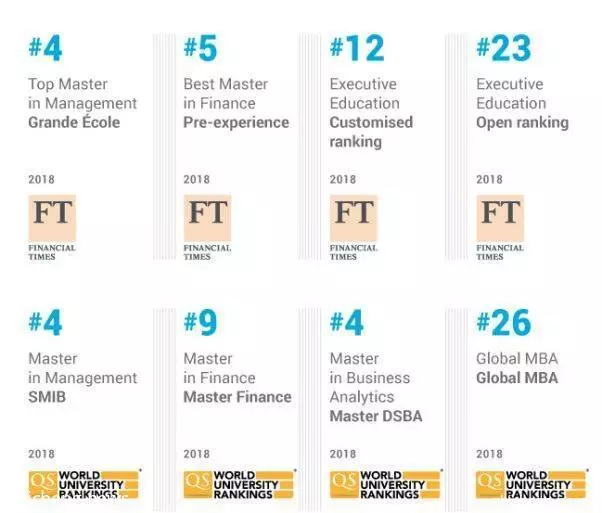Click the QS World University Rankings logo under SMIB
Viewport: 602px width, 513px height.
tap(84, 485)
